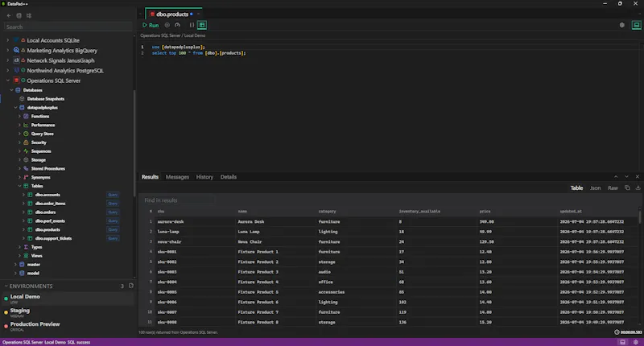
Task: Collapse the Databases folder
Action: click(11, 90)
